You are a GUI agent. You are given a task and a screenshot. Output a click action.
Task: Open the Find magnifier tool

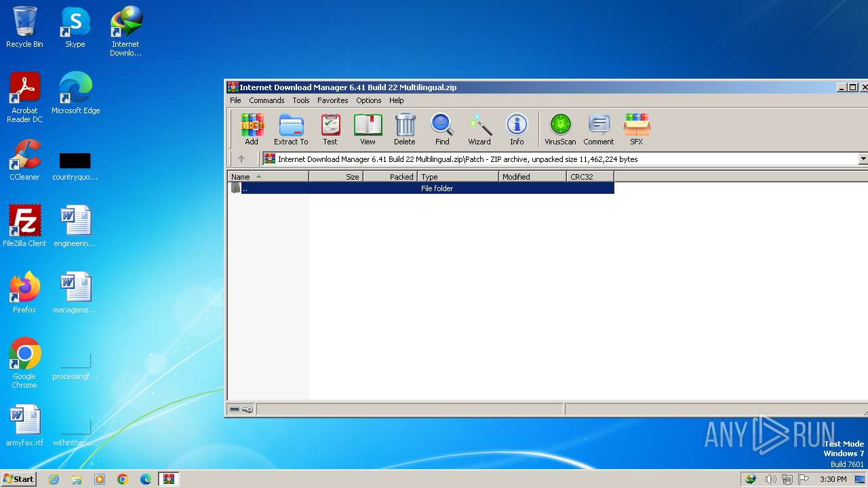click(442, 129)
